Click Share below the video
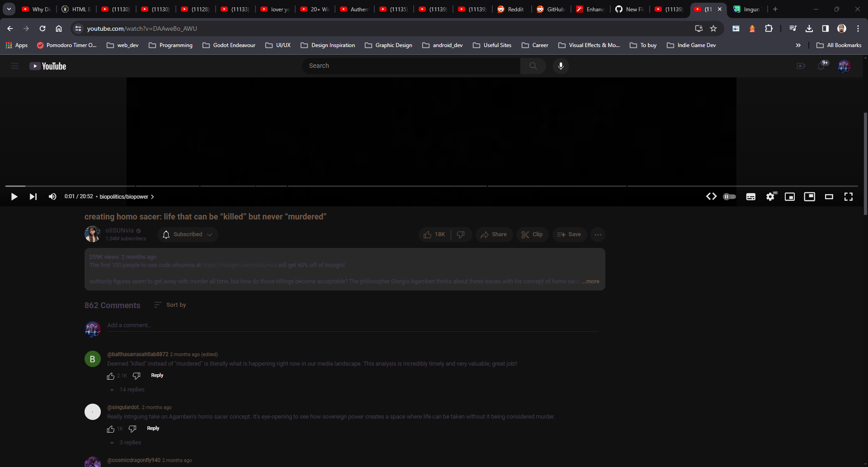Image resolution: width=868 pixels, height=467 pixels. pyautogui.click(x=494, y=234)
